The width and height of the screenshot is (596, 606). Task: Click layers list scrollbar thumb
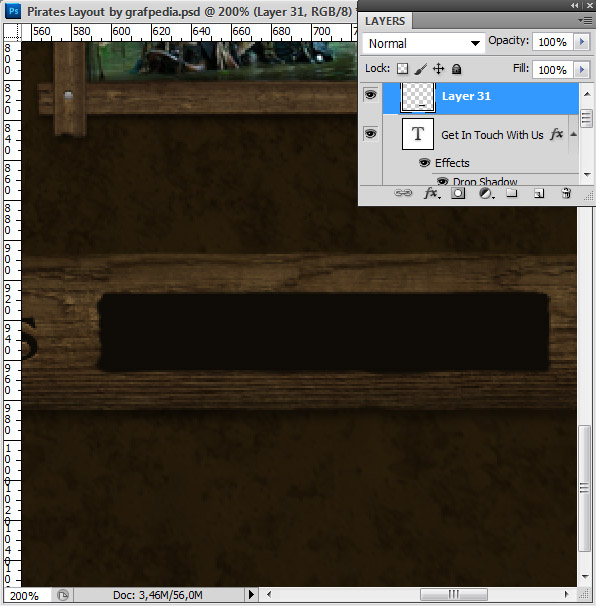586,119
